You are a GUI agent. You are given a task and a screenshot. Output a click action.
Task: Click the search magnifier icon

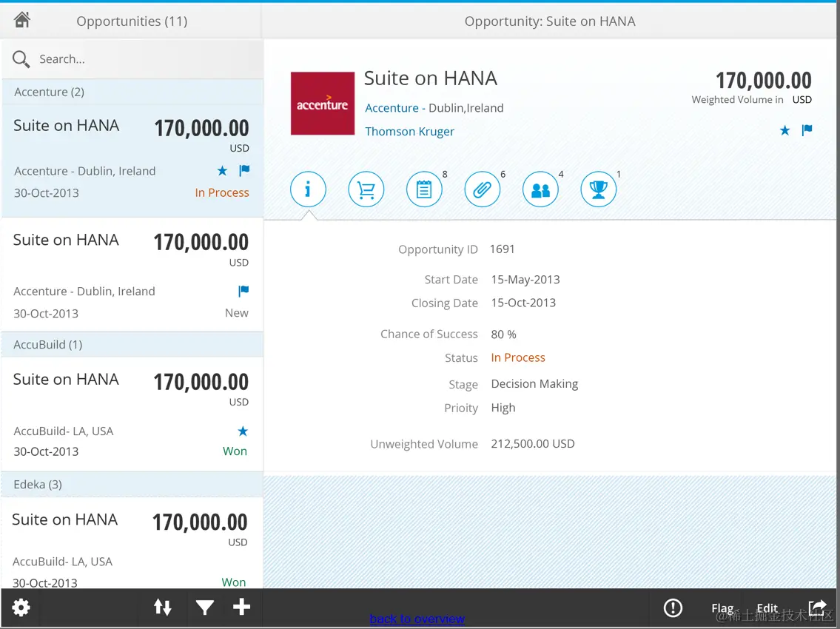[21, 59]
